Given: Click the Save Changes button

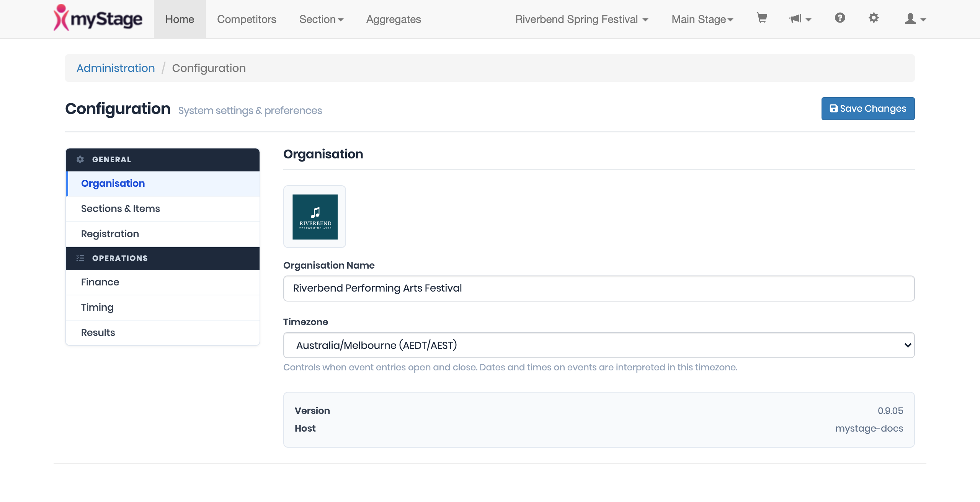Looking at the screenshot, I should tap(868, 109).
